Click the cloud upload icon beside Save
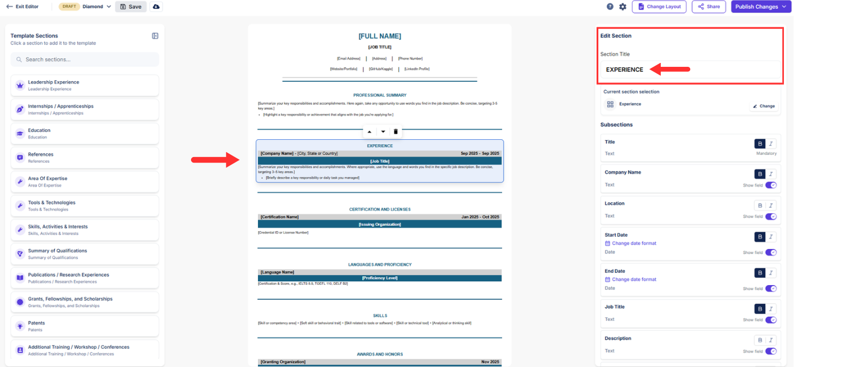 pyautogui.click(x=156, y=7)
